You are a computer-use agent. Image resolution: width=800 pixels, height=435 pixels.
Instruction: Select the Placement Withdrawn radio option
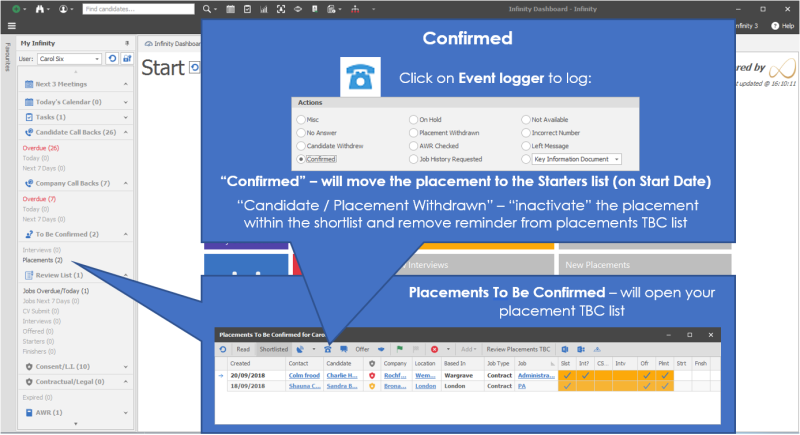point(414,131)
